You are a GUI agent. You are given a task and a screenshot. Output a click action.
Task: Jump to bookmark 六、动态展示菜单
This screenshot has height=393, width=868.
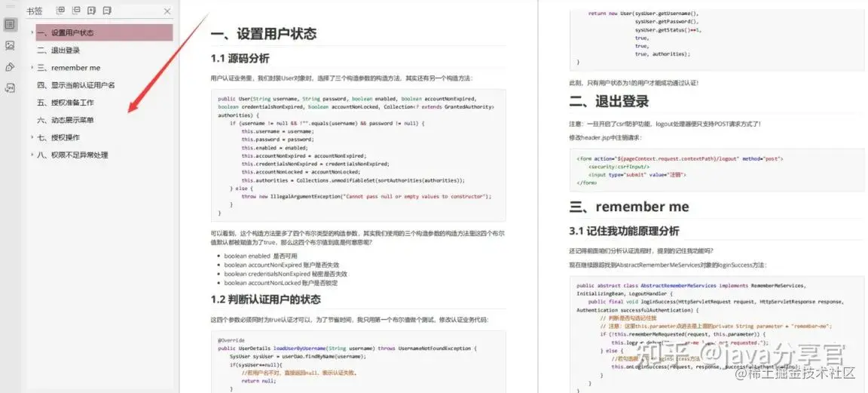click(x=66, y=120)
